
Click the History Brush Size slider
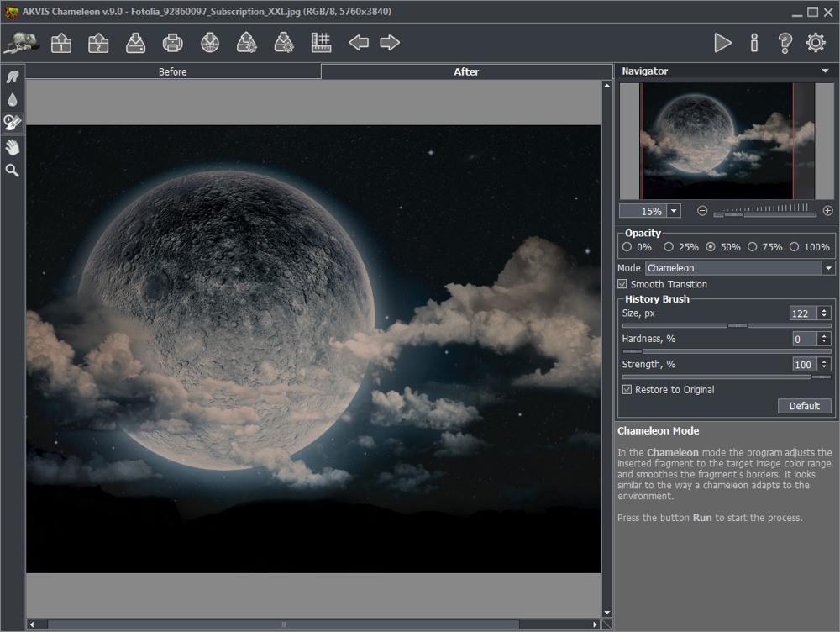click(726, 325)
